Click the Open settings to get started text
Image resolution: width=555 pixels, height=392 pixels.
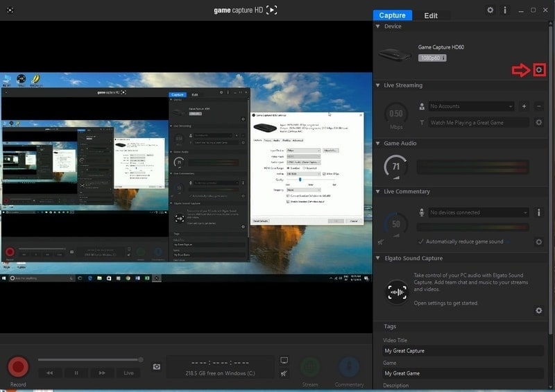click(x=446, y=303)
